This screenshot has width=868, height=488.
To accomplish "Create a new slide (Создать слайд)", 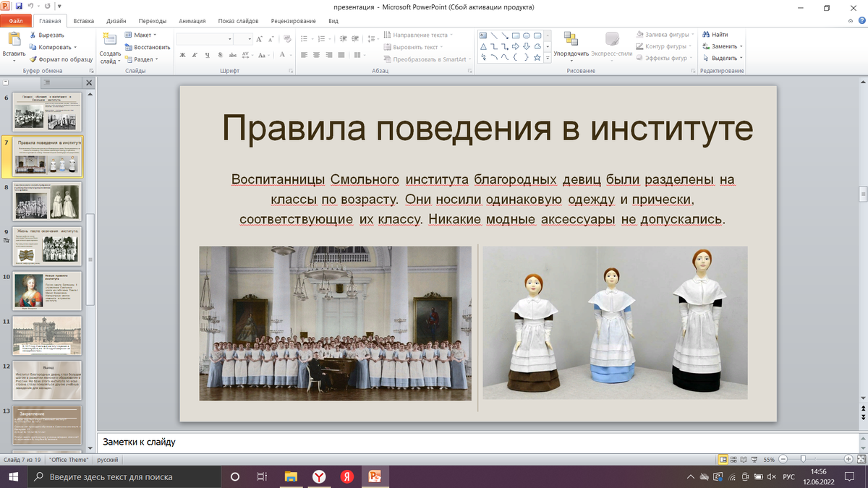I will pyautogui.click(x=110, y=48).
